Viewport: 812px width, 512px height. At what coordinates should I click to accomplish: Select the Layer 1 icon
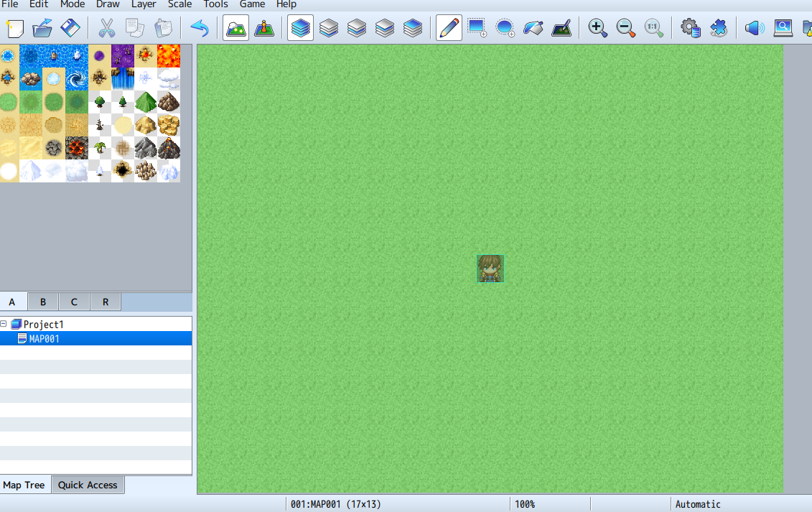(x=329, y=28)
